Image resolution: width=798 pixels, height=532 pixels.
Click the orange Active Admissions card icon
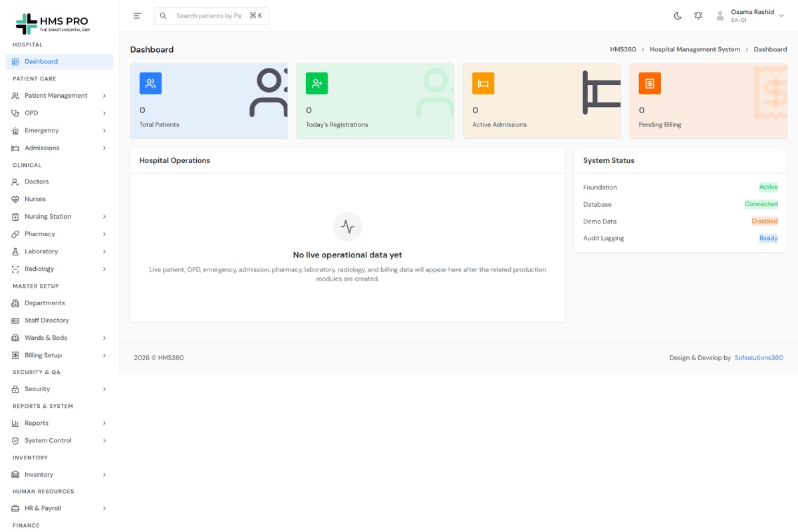coord(483,83)
